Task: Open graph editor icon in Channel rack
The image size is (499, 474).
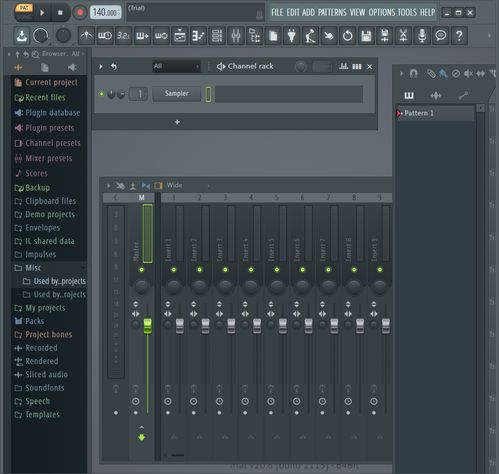Action: (344, 66)
